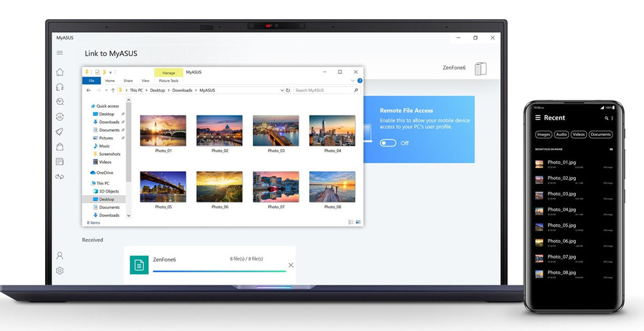Open Link to MyASUS sidebar icon
This screenshot has height=331, width=644.
(60, 176)
